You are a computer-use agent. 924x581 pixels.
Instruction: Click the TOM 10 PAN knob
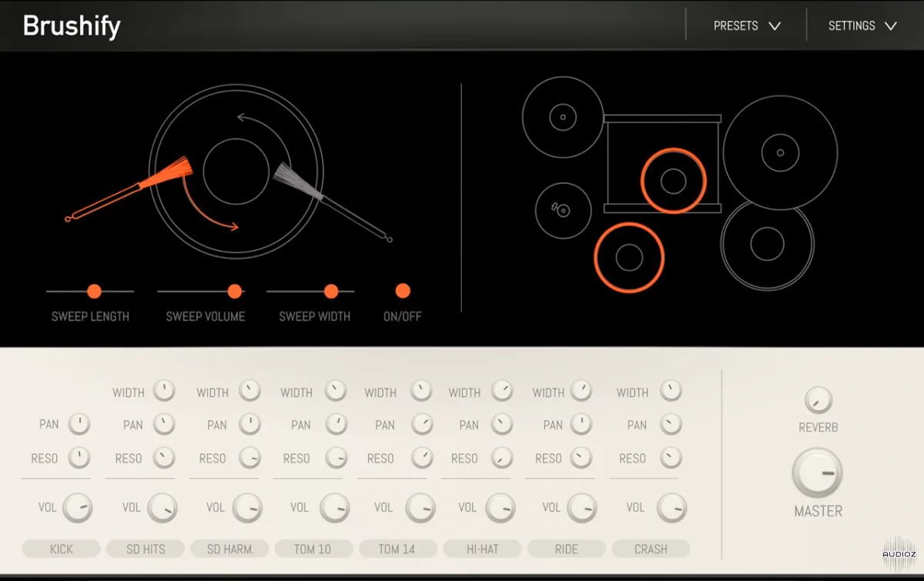pos(336,423)
